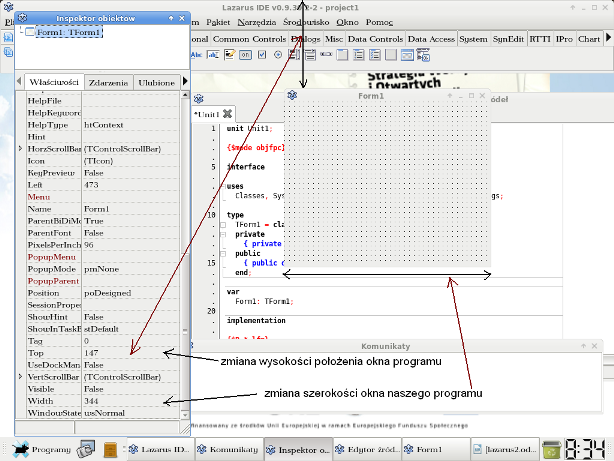Select the TScrollBar component icon in the palette
This screenshot has height=461, width=614.
click(326, 55)
